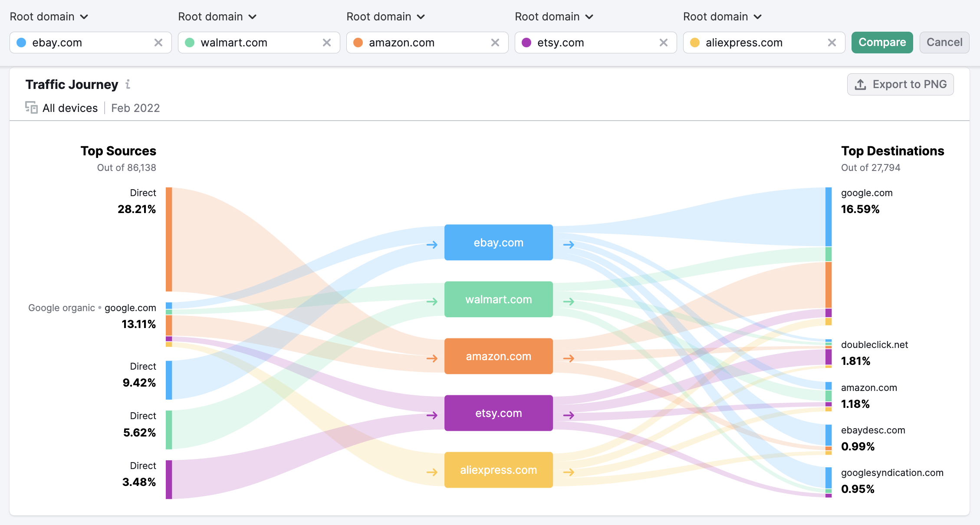Click the Direct 3.48% source bar
The width and height of the screenshot is (980, 525).
coord(169,480)
